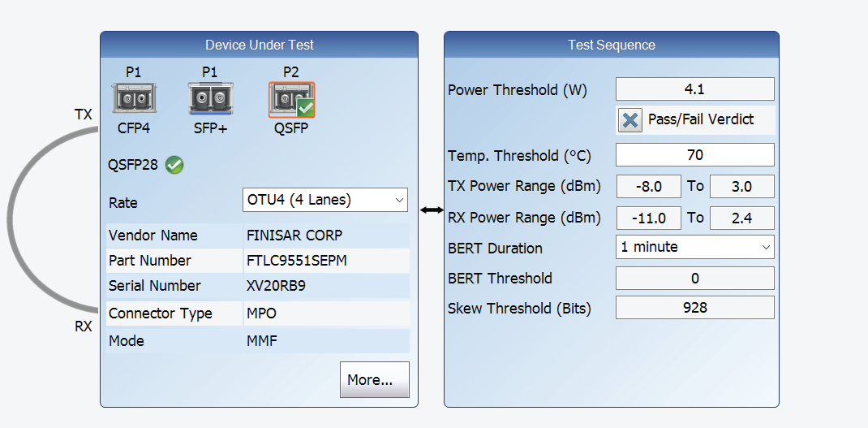Select the P1 CFP4 transceiver icon
The width and height of the screenshot is (868, 428).
[133, 99]
